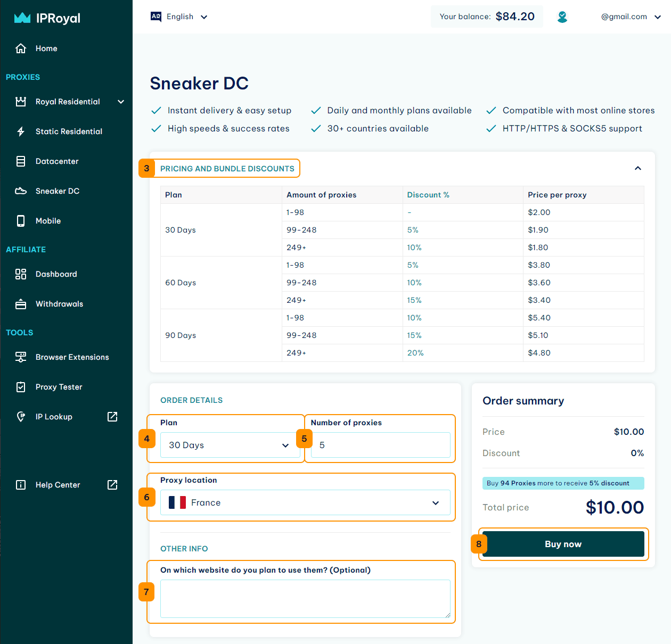Click the Withdrawals wallet icon

(x=21, y=304)
